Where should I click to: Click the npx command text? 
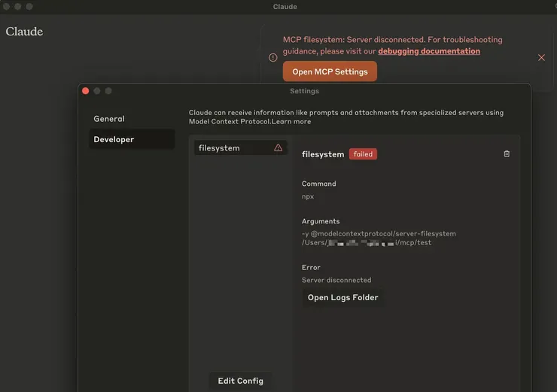(308, 196)
